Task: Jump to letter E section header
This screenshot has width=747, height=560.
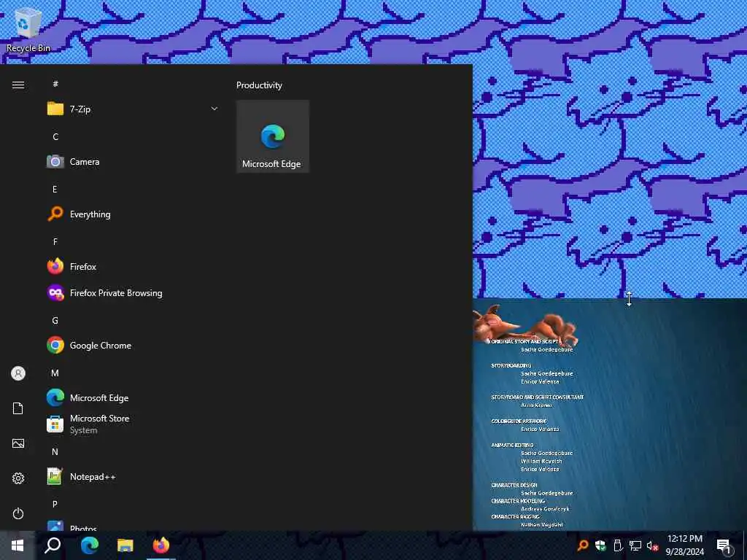Action: tap(55, 189)
